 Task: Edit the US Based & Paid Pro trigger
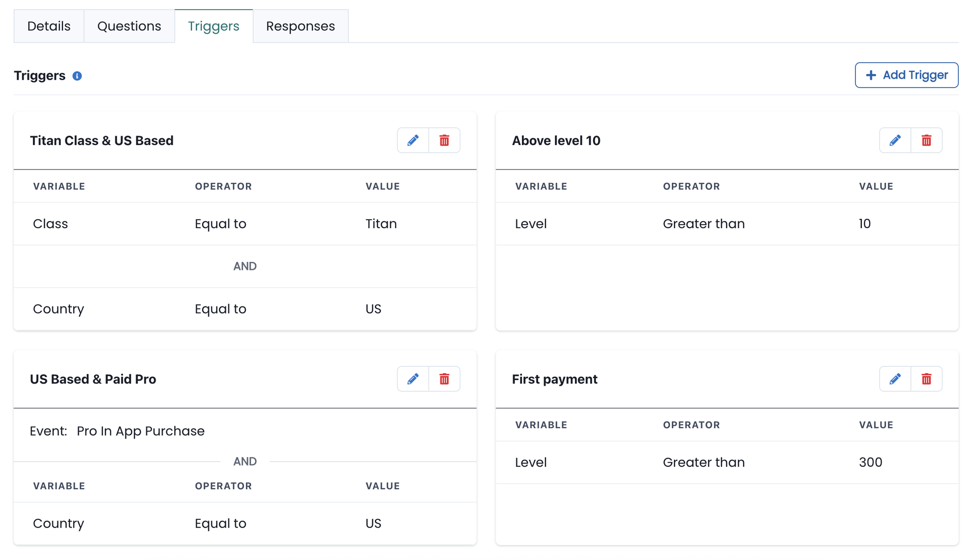pos(413,379)
